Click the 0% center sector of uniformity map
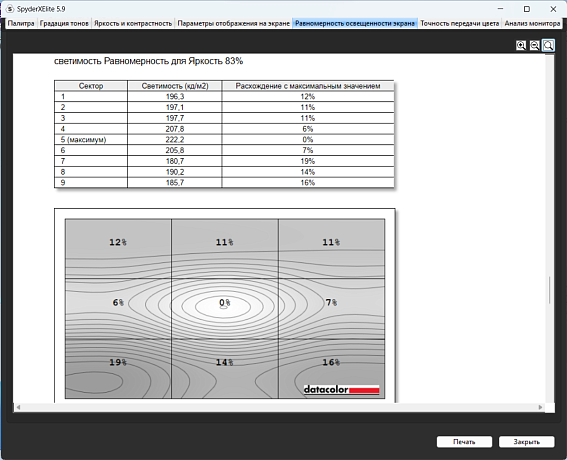 coord(225,308)
